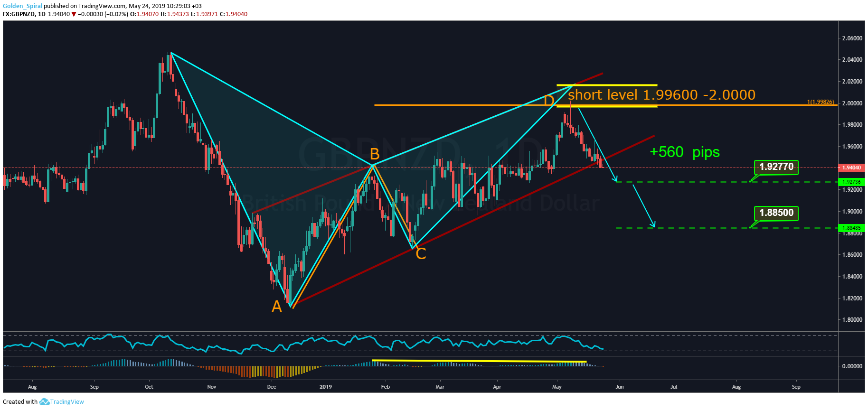The width and height of the screenshot is (868, 410).
Task: Click the Jun time axis label
Action: pos(620,387)
